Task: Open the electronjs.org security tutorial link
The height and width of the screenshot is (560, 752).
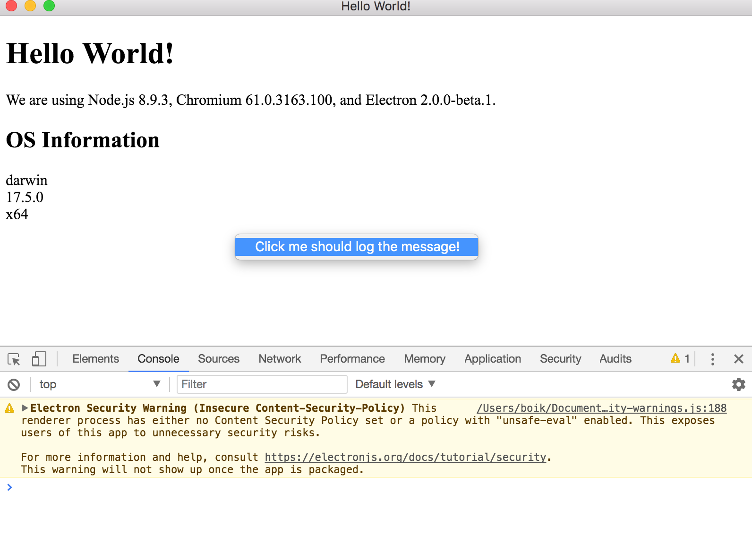Action: 405,457
